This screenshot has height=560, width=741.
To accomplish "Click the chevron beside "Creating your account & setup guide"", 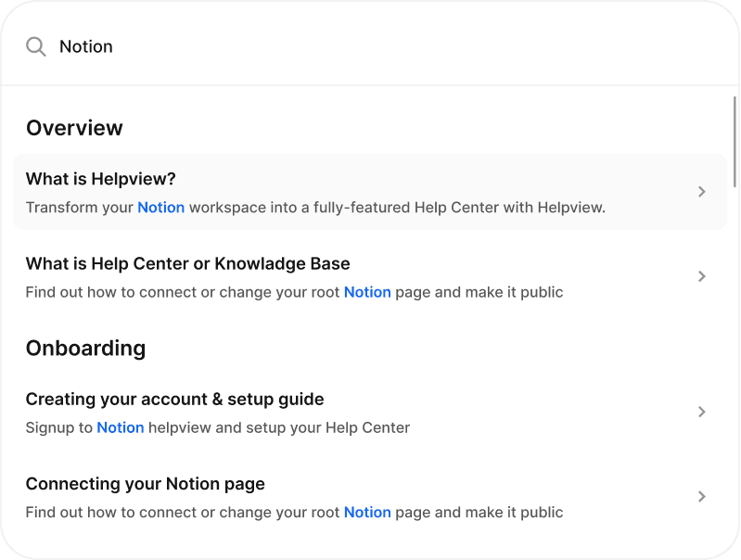I will pyautogui.click(x=702, y=412).
